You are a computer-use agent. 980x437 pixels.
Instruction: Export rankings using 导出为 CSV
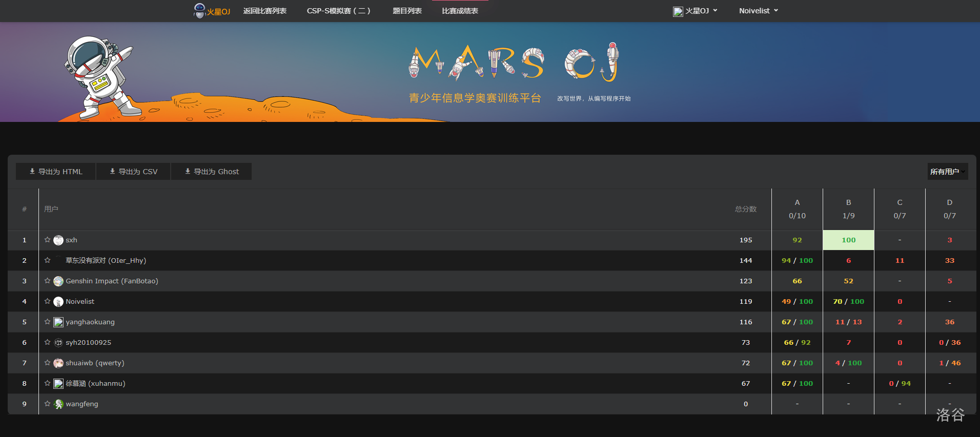click(x=133, y=172)
